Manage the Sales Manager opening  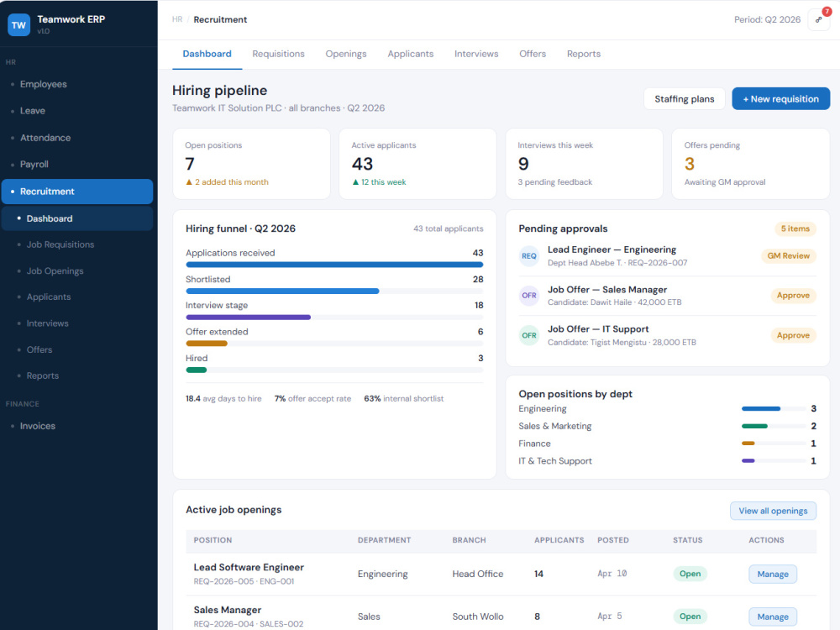[x=773, y=617]
